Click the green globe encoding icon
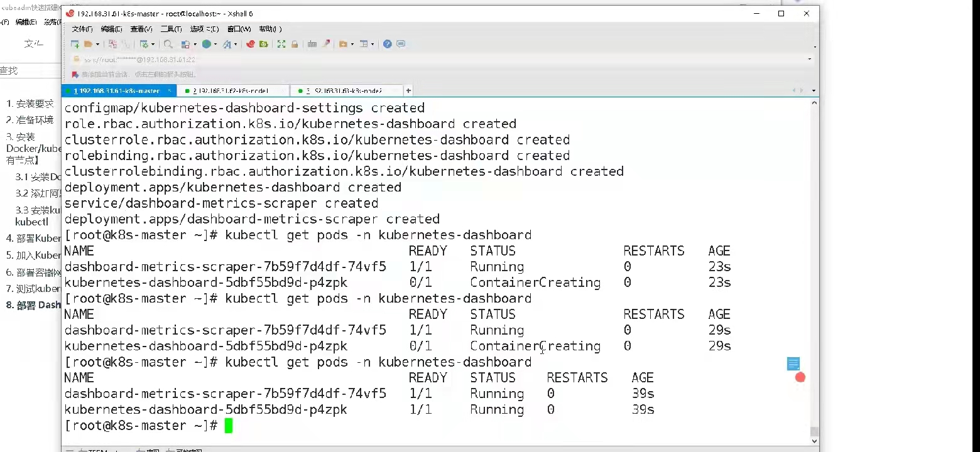Screen dimensions: 980x452 click(x=206, y=44)
